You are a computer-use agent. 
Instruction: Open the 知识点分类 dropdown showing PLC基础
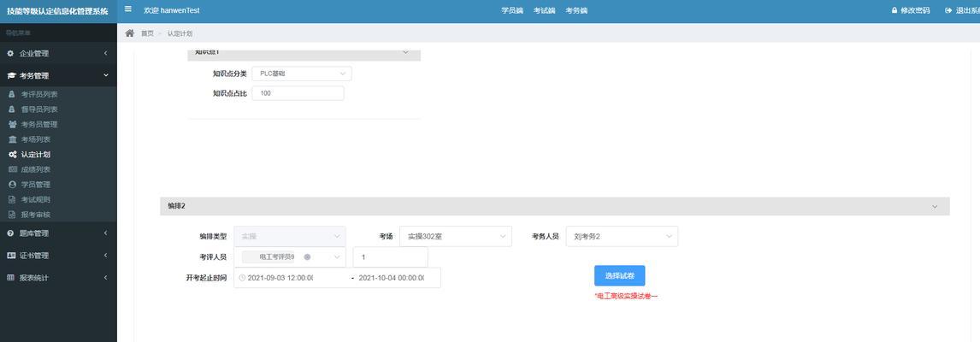click(x=302, y=74)
